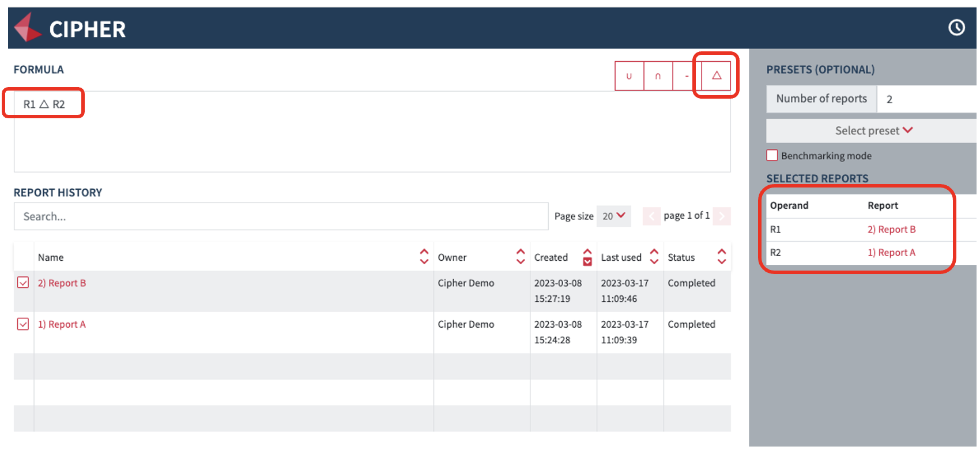Click the Cipher Demo owner for Report A
The image size is (980, 450).
[x=466, y=325]
